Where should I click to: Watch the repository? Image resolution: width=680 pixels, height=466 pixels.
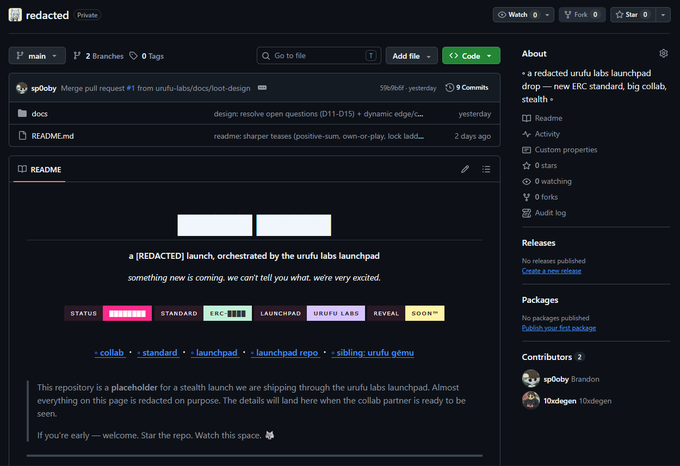coord(517,15)
